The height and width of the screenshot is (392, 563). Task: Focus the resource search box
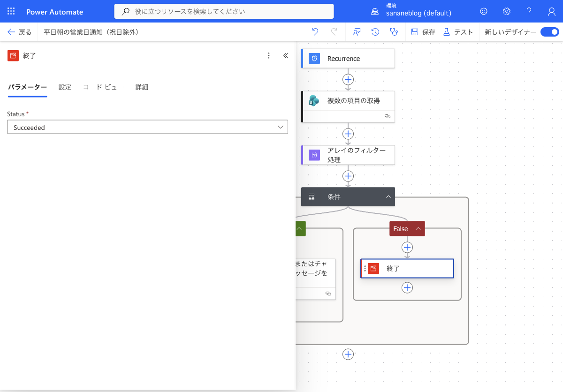tap(224, 11)
